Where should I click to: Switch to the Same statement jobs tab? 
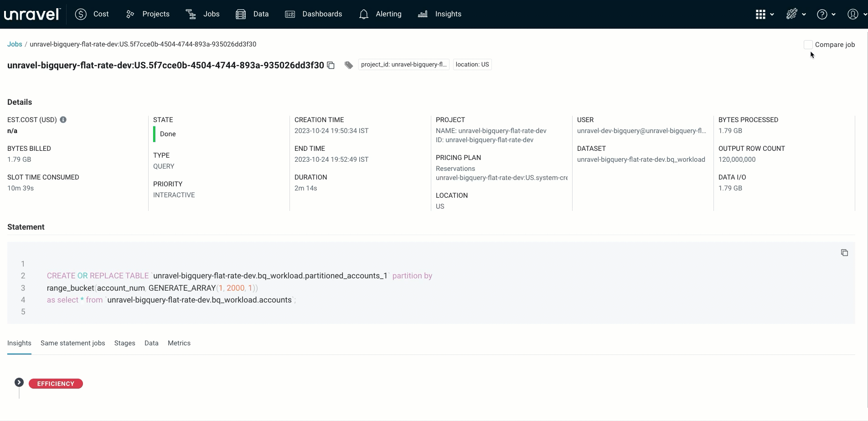pyautogui.click(x=72, y=343)
